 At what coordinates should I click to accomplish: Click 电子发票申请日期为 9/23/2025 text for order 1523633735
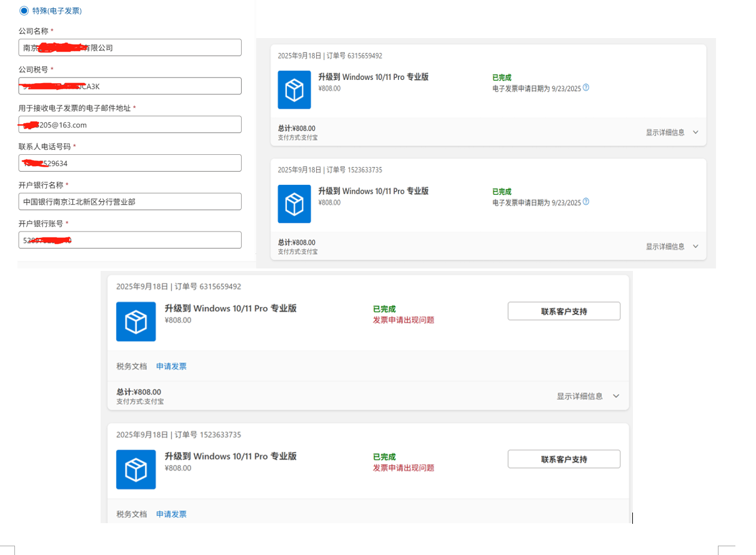click(537, 203)
